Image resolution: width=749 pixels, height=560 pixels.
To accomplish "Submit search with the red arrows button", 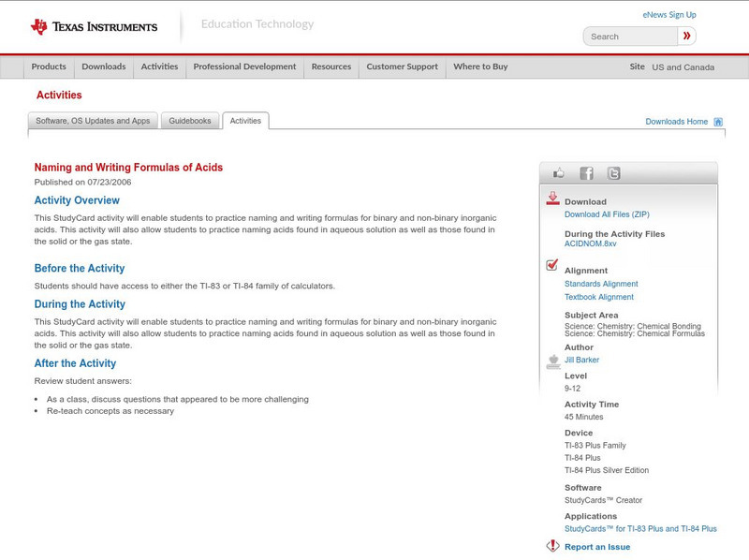I will tap(686, 36).
